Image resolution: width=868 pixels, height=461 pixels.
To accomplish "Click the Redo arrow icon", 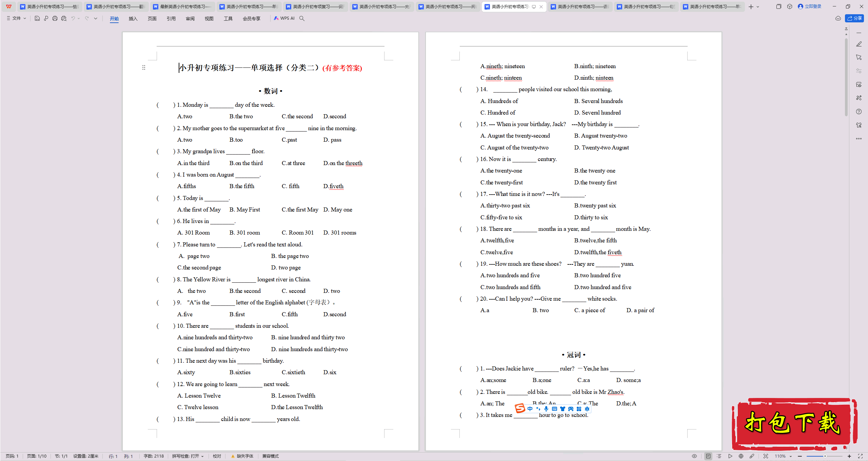I will point(87,18).
